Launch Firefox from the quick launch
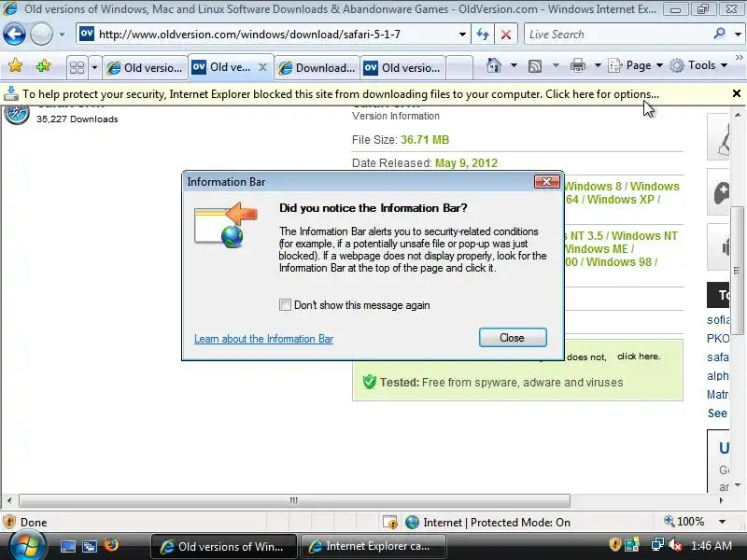747x560 pixels. tap(111, 545)
